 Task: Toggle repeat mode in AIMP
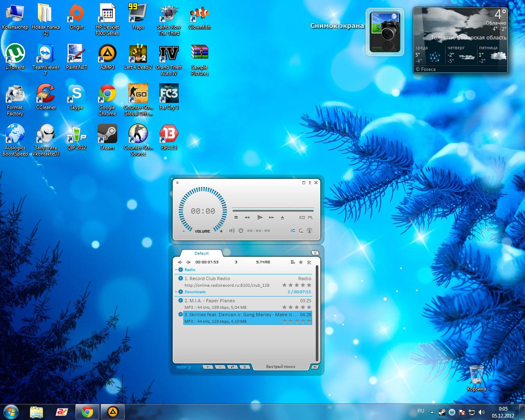click(301, 231)
